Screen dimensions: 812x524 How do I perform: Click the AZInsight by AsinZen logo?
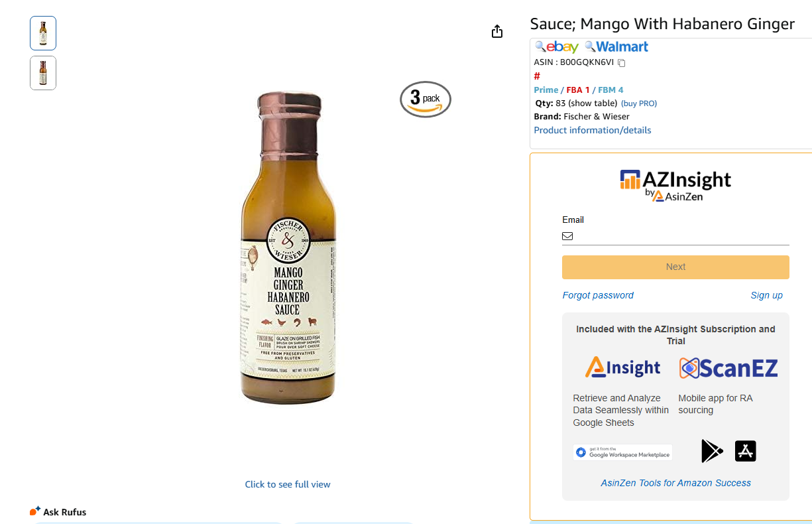[x=675, y=185]
